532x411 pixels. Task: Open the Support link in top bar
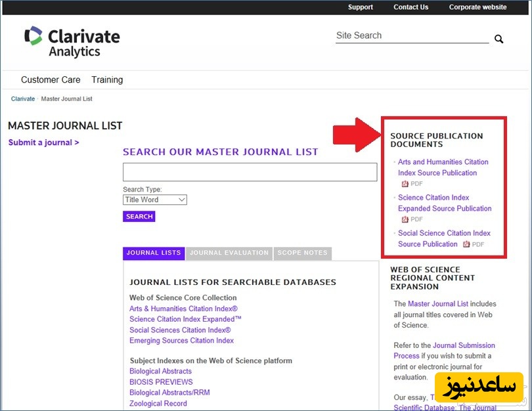[x=360, y=7]
